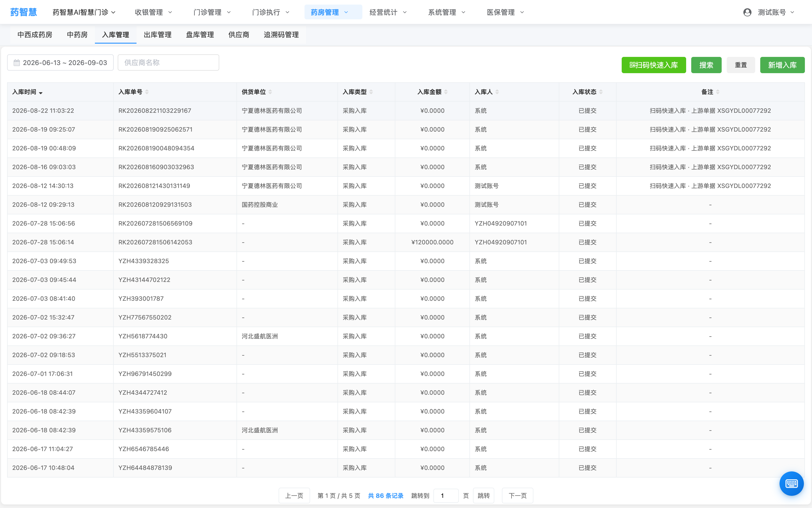Sort by 入库时间 column arrow

(41, 93)
